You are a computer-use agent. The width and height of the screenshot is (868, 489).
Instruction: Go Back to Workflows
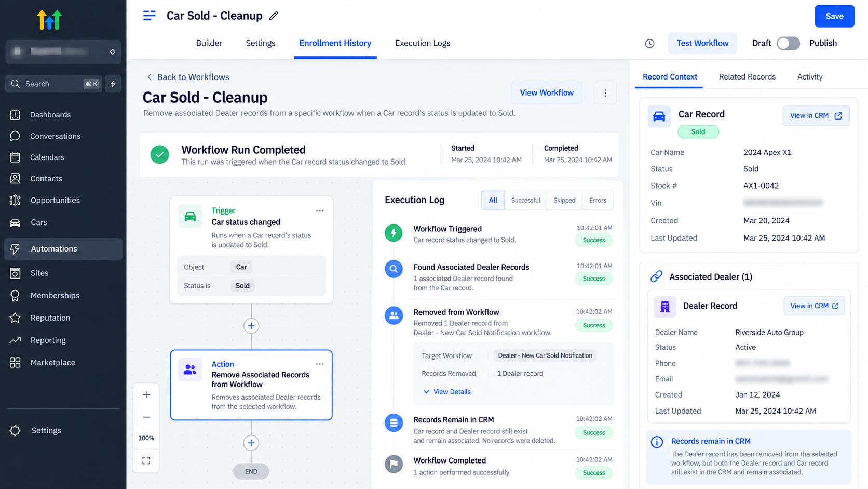pyautogui.click(x=187, y=77)
